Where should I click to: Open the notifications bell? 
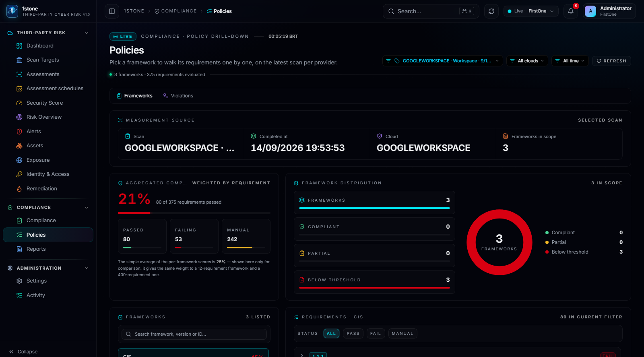[x=571, y=11]
